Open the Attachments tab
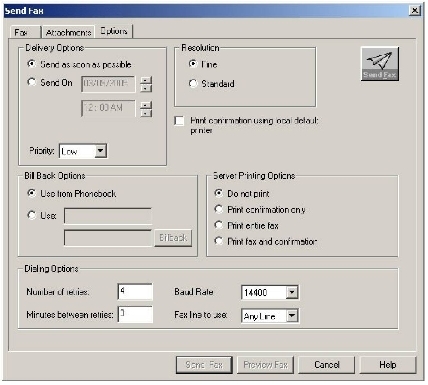The width and height of the screenshot is (428, 385). (68, 32)
